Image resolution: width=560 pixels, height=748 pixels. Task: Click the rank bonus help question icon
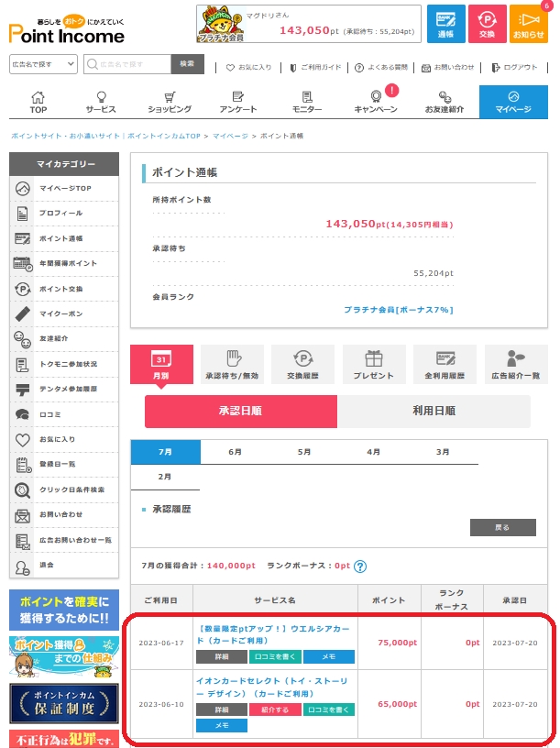pos(360,566)
